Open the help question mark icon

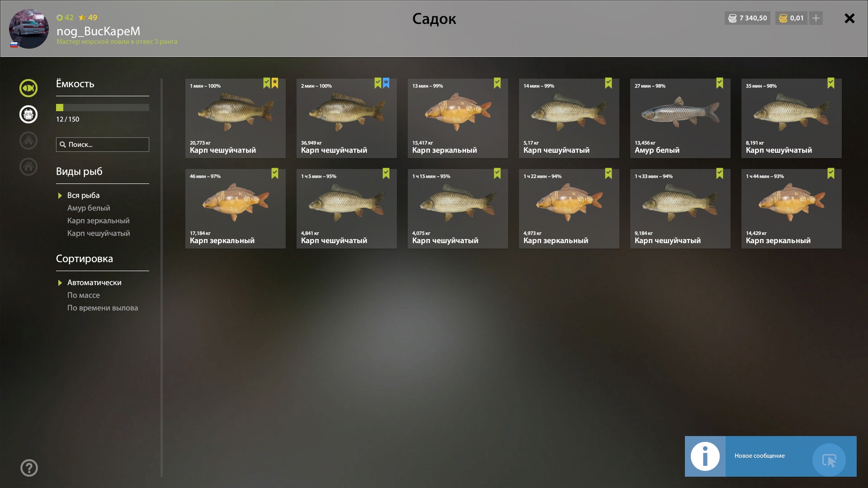click(29, 468)
